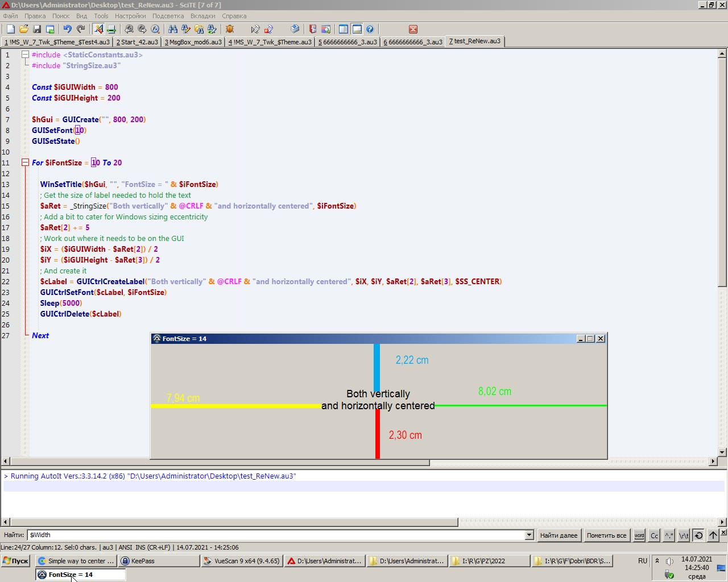728x582 pixels.
Task: Open the Правка menu
Action: 35,16
